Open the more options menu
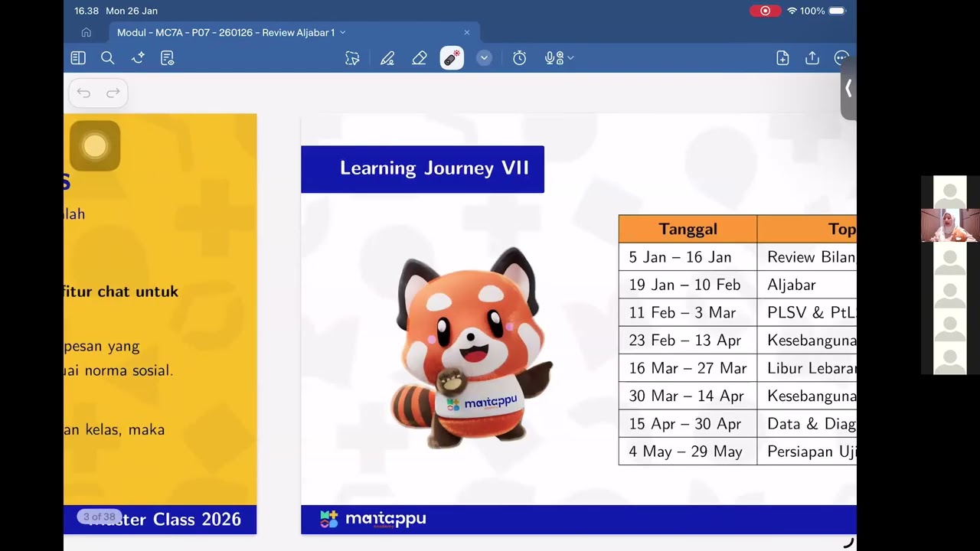 pyautogui.click(x=841, y=58)
